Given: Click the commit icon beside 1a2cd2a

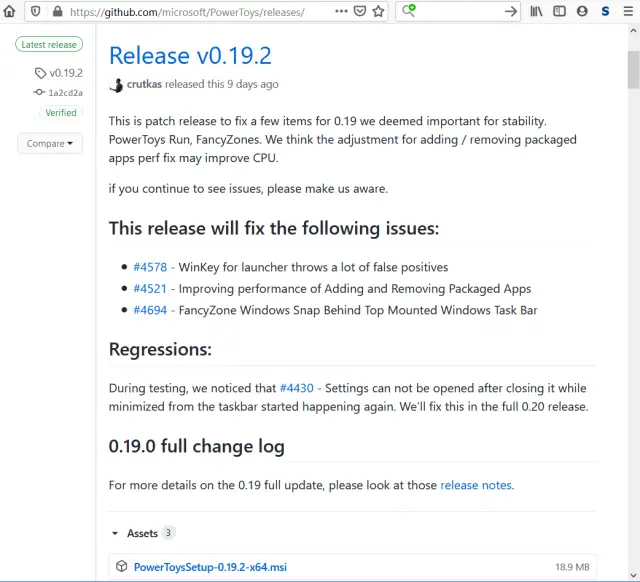Looking at the screenshot, I should click(39, 92).
